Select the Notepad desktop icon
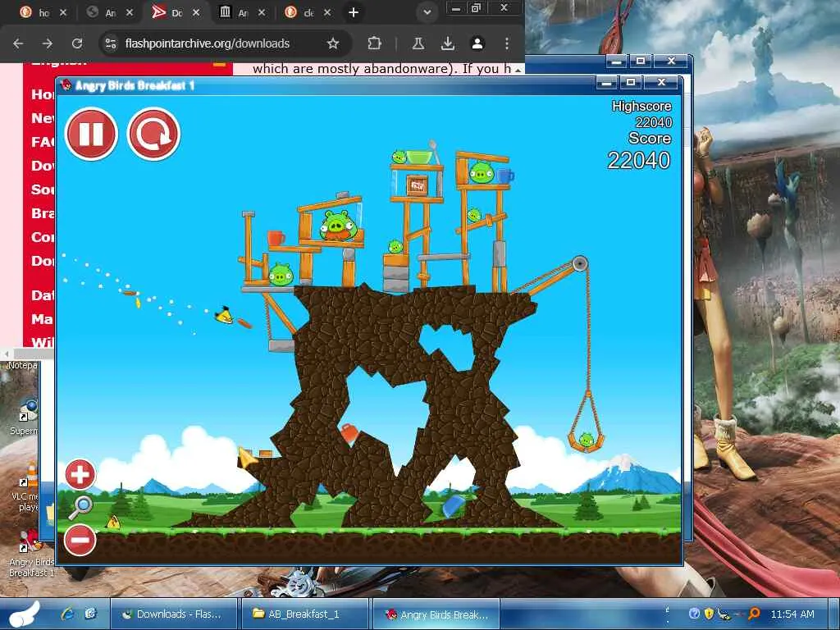 (x=21, y=365)
